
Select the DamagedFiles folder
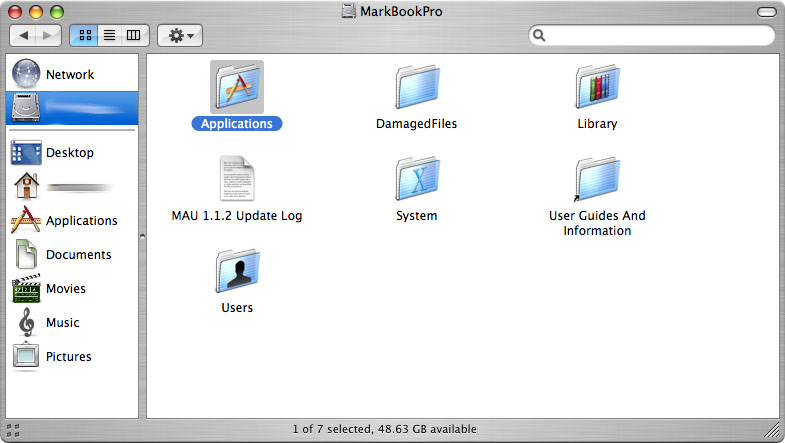click(417, 87)
